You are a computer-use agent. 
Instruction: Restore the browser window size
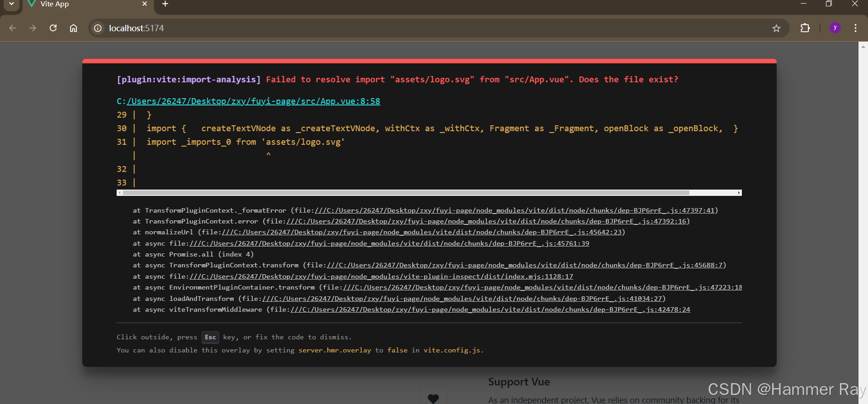click(x=829, y=4)
